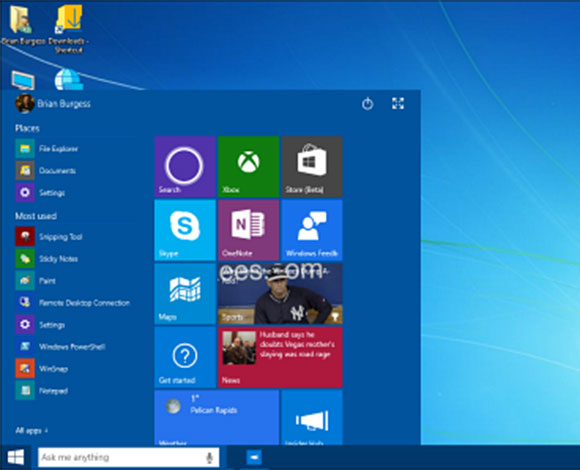Viewport: 580px width, 470px height.
Task: Click the Windows Start button
Action: 16,457
